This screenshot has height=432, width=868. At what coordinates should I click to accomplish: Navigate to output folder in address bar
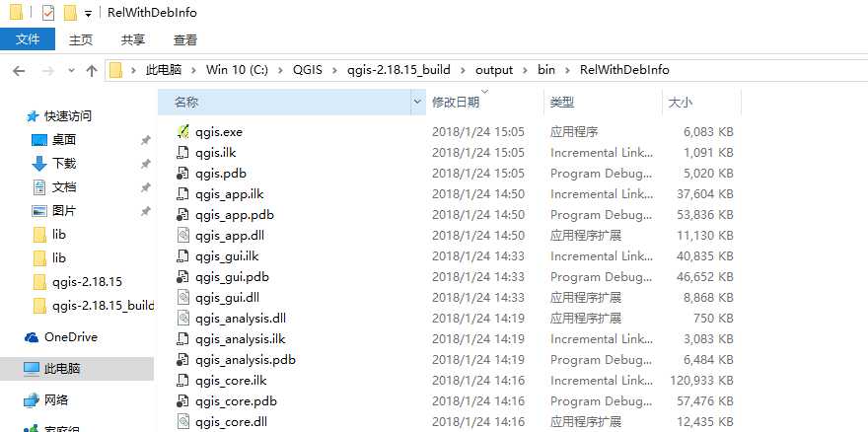pos(494,70)
